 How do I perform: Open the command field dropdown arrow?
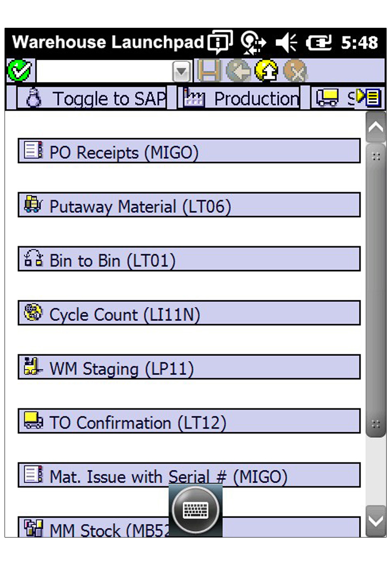[181, 71]
